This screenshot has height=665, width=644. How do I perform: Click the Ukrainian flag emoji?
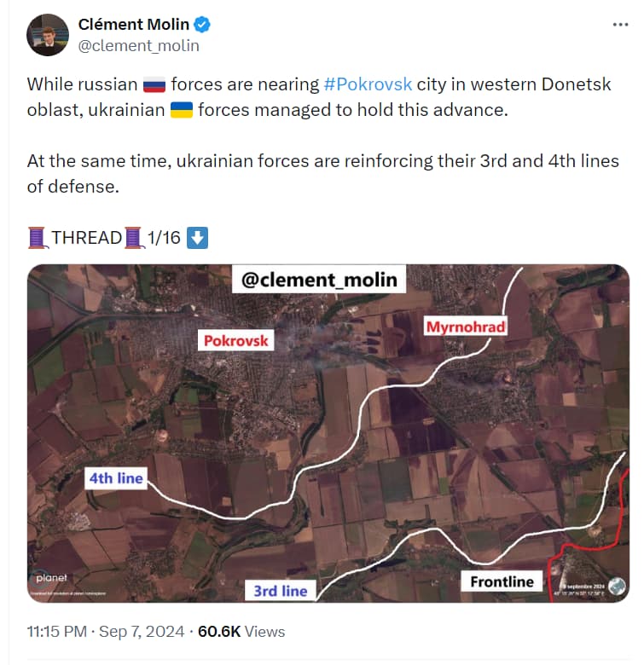point(181,110)
